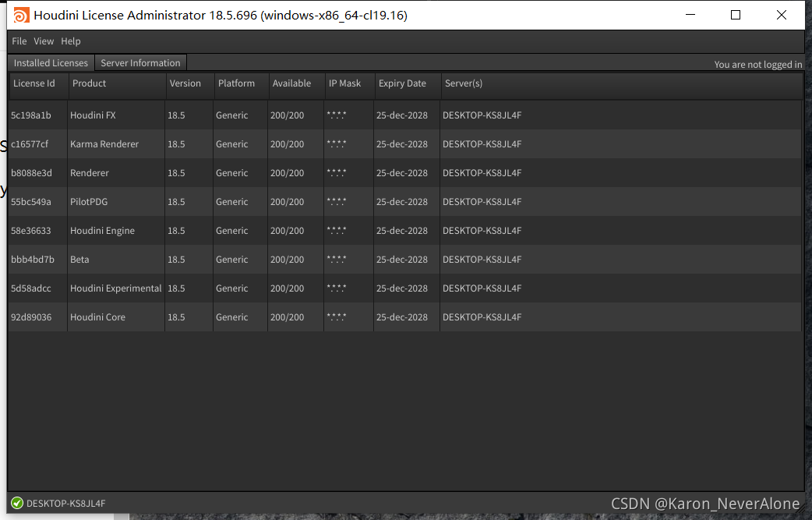
Task: Click 200/200 available in PilotPDG row
Action: 287,202
